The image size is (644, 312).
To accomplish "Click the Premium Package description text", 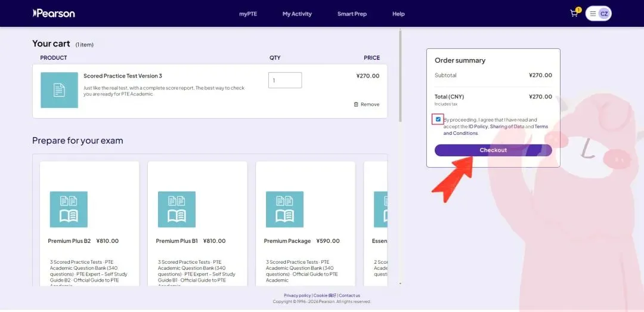I will pyautogui.click(x=303, y=271).
